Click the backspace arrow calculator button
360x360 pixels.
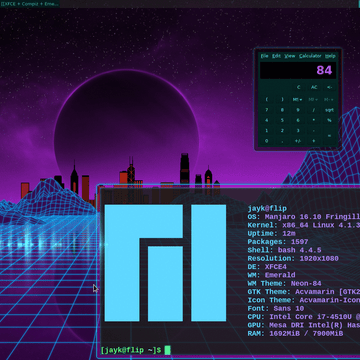click(330, 87)
